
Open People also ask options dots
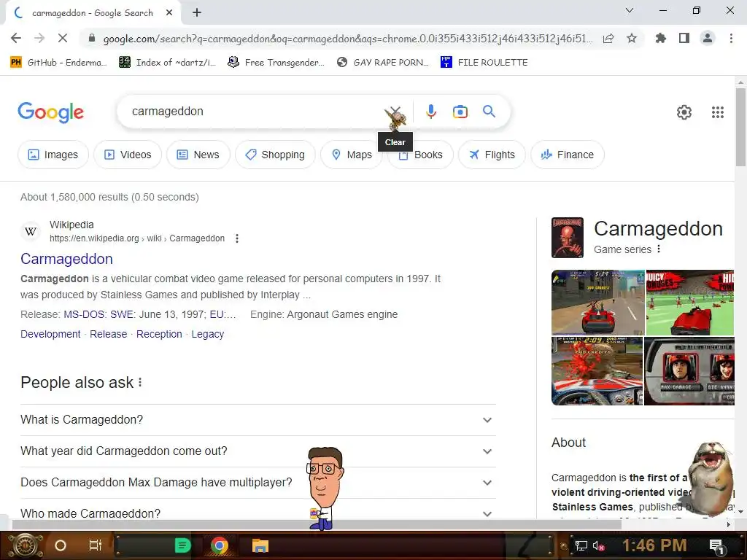pos(140,382)
